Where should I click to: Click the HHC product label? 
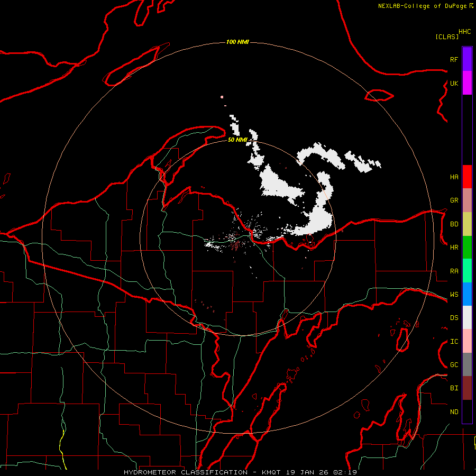[x=464, y=32]
